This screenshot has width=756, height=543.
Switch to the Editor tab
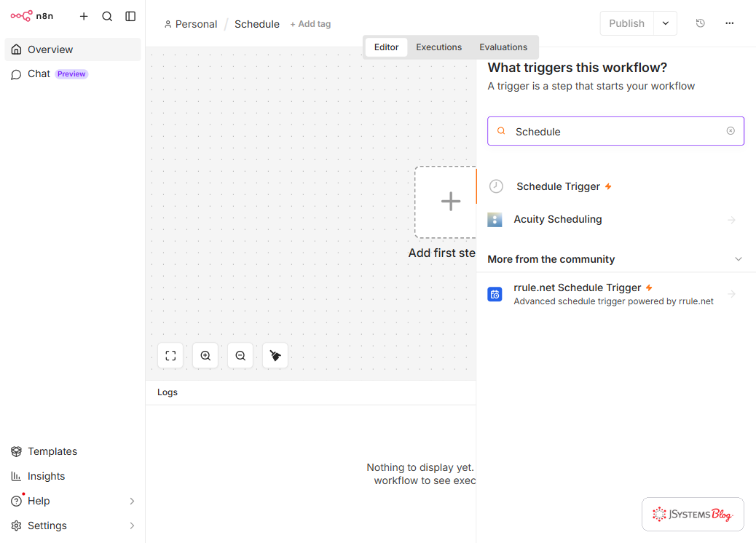[386, 47]
